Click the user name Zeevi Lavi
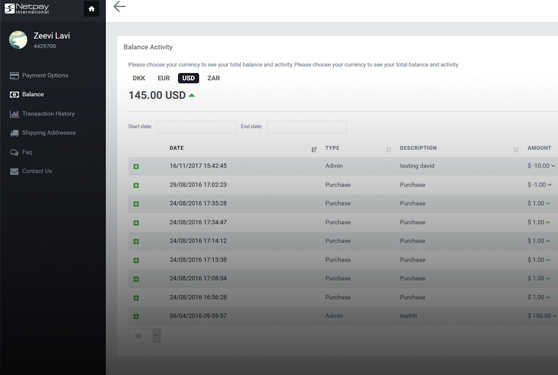The height and width of the screenshot is (375, 558). (x=52, y=36)
